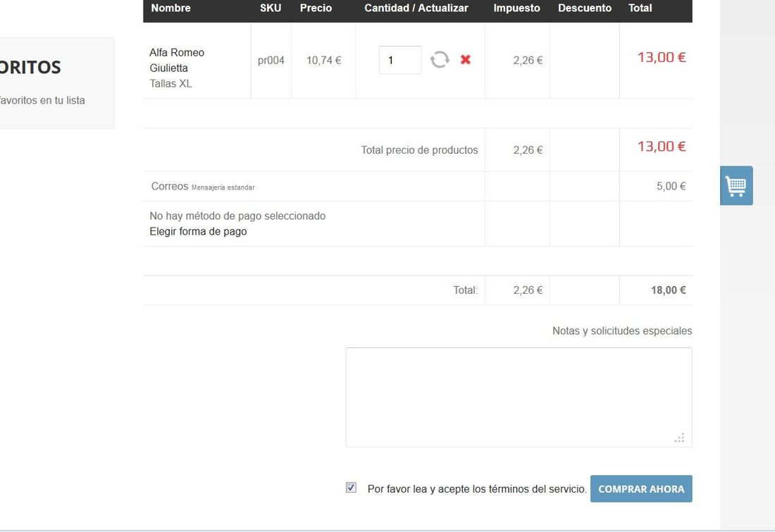Viewport: 775px width, 532px height.
Task: Select the Impuesto column header
Action: [516, 8]
